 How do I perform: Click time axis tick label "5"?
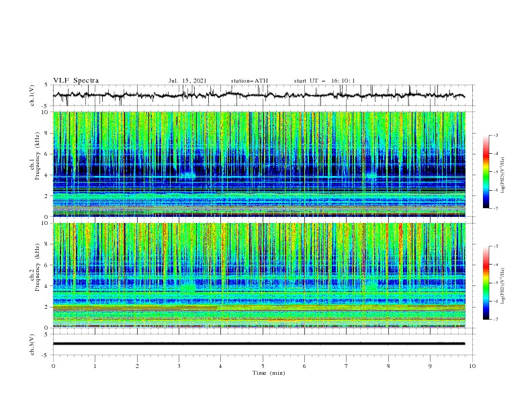263,366
